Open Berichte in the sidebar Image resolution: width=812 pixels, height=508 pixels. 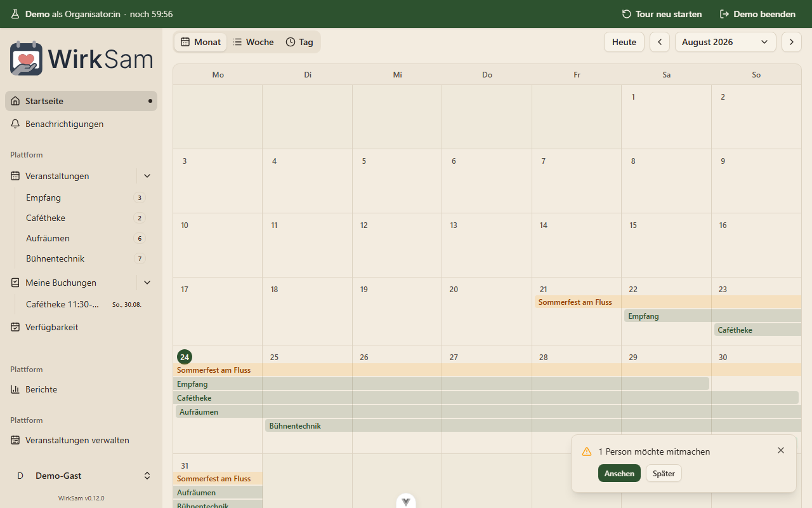[81, 389]
